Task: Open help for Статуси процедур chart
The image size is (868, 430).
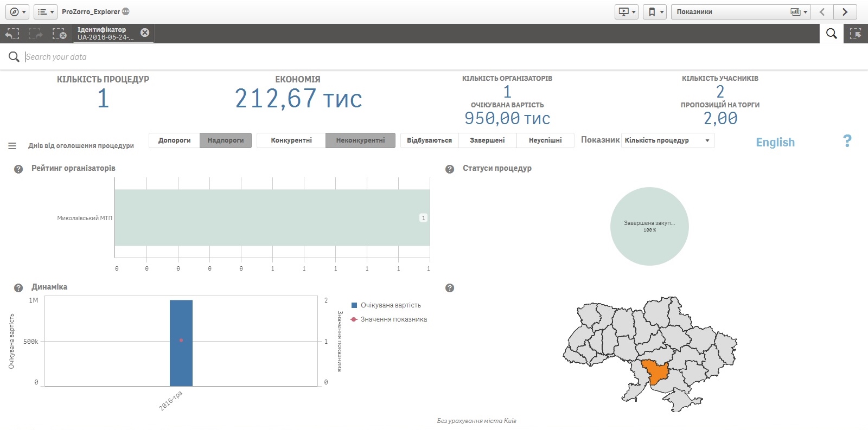Action: coord(450,169)
